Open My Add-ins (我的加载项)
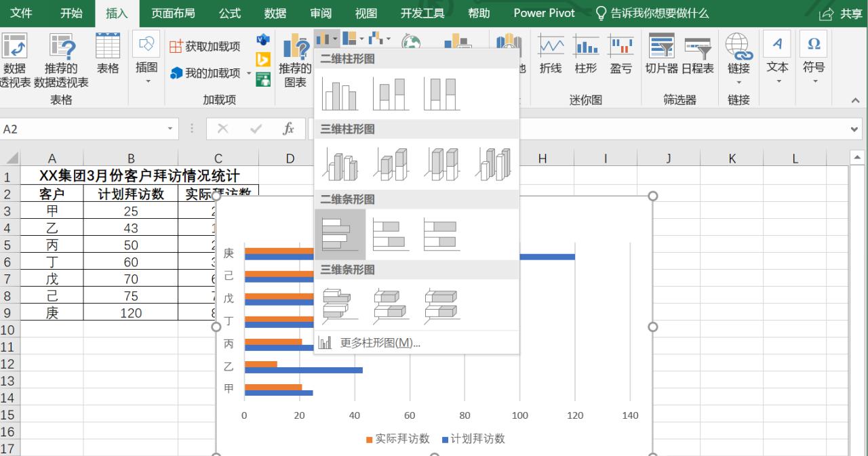This screenshot has height=456, width=868. coord(205,72)
